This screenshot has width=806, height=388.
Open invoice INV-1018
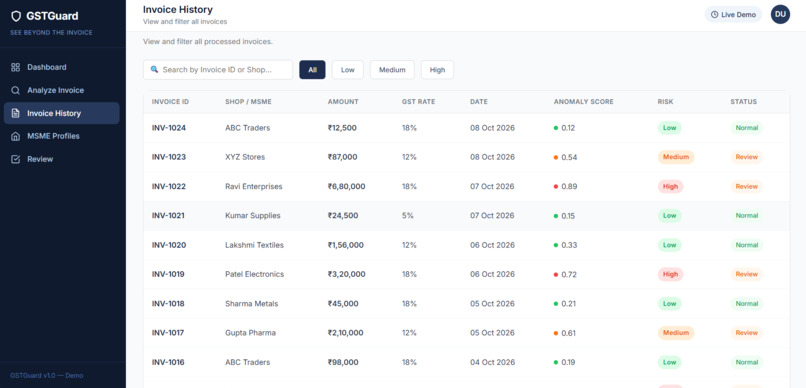point(168,304)
